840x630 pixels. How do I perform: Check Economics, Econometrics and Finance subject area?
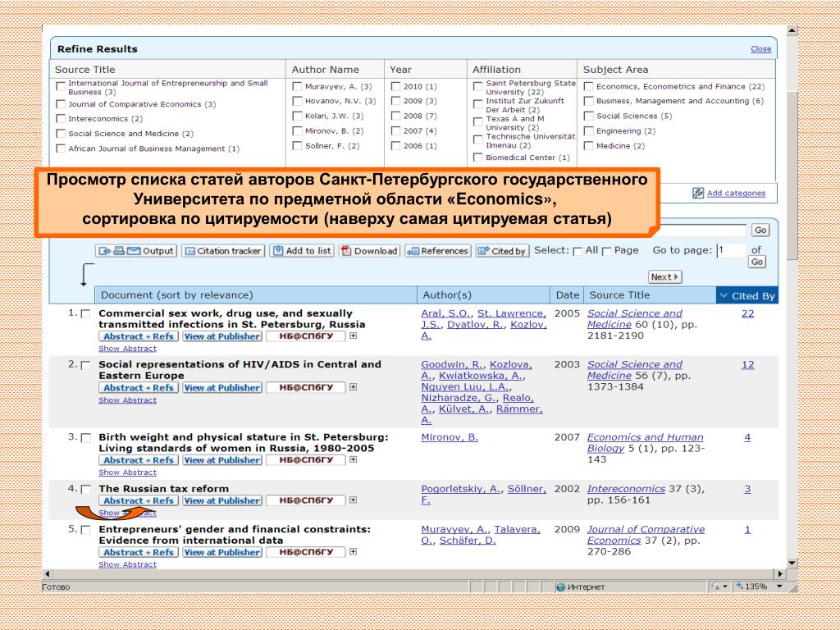(x=588, y=86)
